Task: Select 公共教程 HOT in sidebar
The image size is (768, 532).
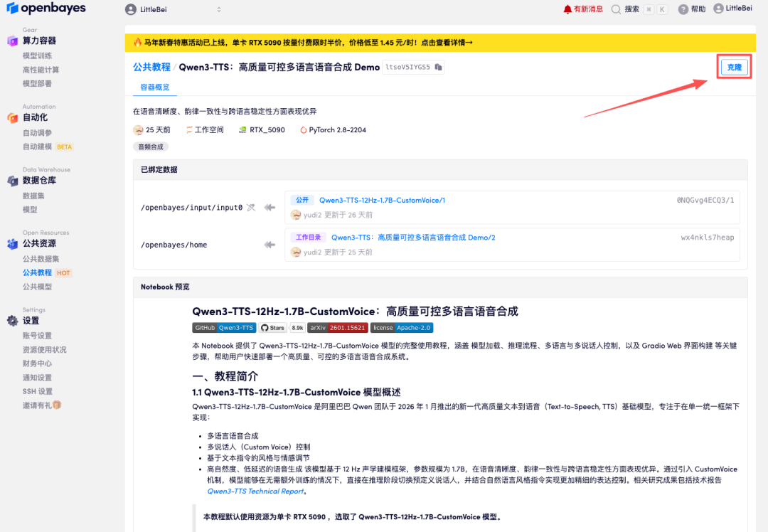Action: coord(47,273)
